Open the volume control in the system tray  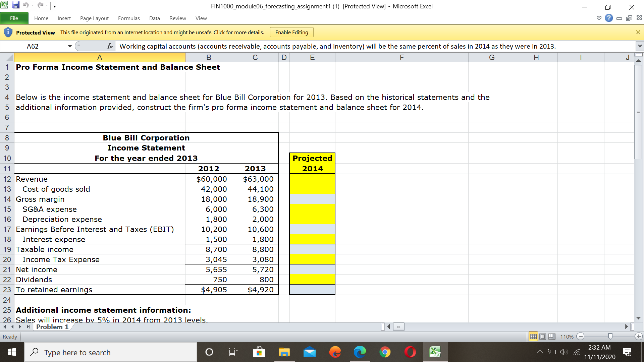564,352
